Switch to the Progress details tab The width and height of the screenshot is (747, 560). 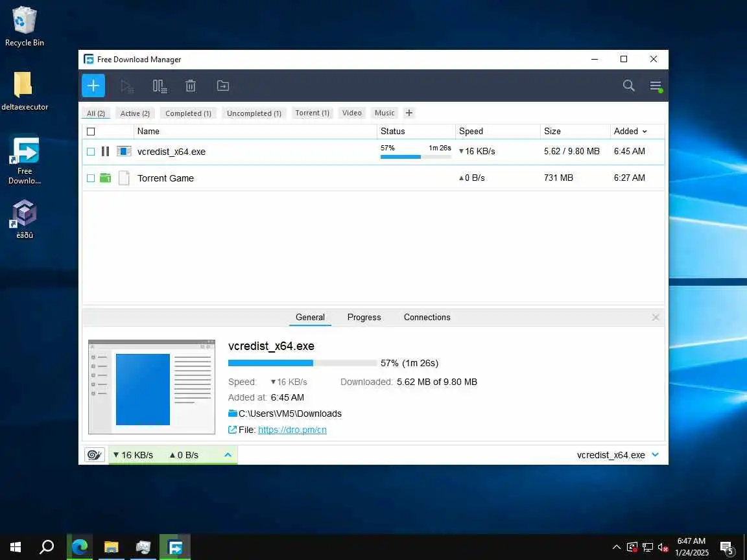[x=364, y=317]
